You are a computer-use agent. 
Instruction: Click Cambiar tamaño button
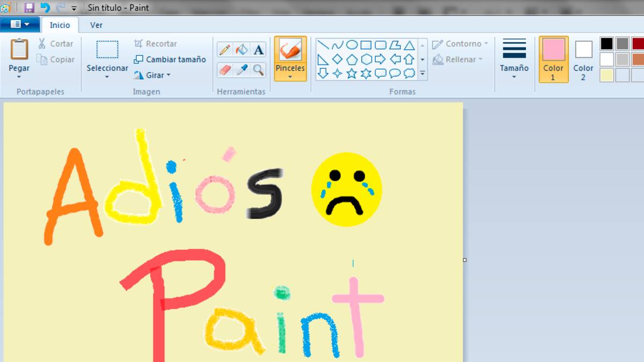click(170, 60)
